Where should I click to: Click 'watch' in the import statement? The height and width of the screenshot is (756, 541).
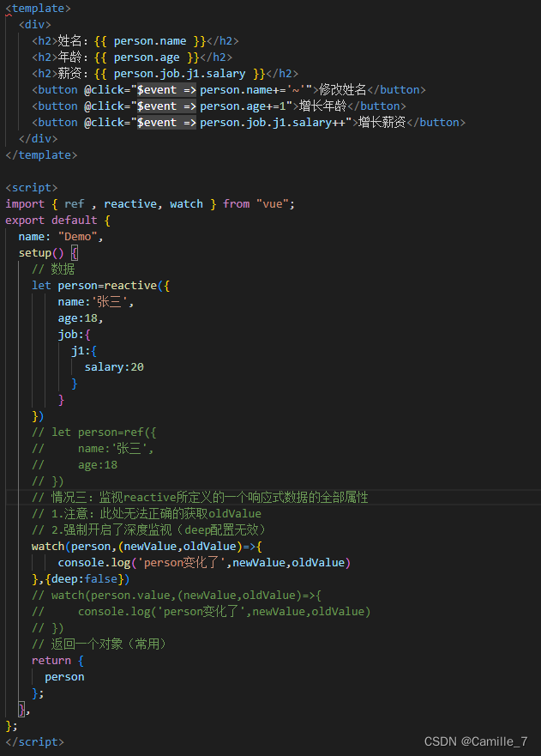pyautogui.click(x=186, y=204)
